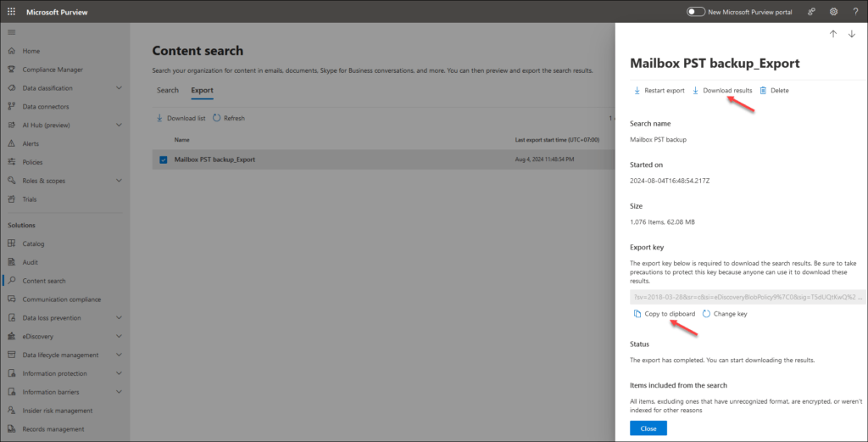Select the Export tab

(202, 90)
